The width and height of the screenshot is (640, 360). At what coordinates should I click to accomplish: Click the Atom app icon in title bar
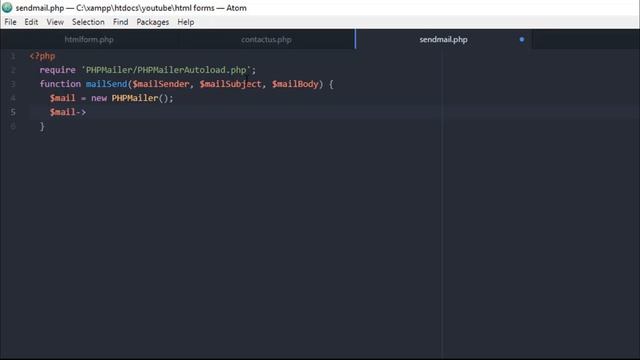7,8
